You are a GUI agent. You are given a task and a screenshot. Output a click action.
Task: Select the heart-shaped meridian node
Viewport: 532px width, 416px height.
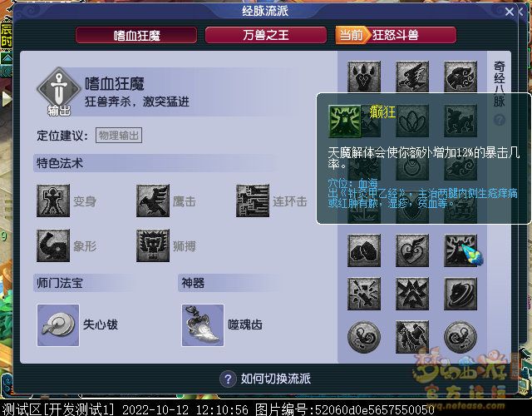(x=412, y=250)
